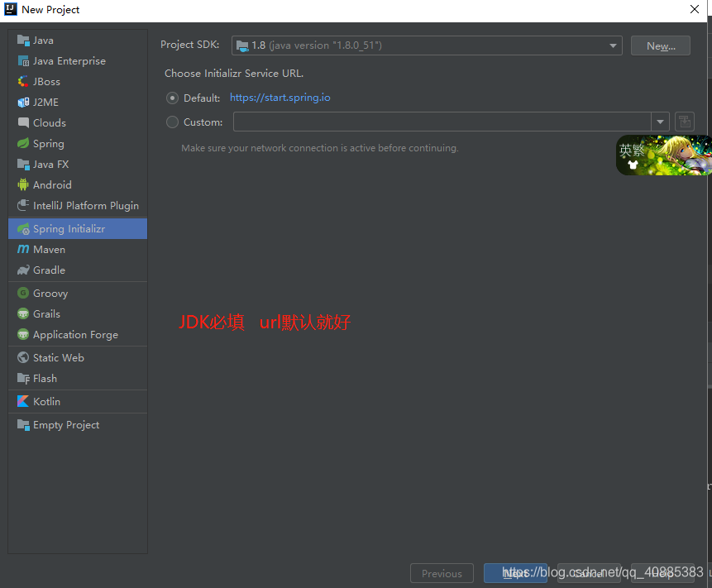Click the Static Web globe icon
Screen dimensions: 712x588
point(23,358)
